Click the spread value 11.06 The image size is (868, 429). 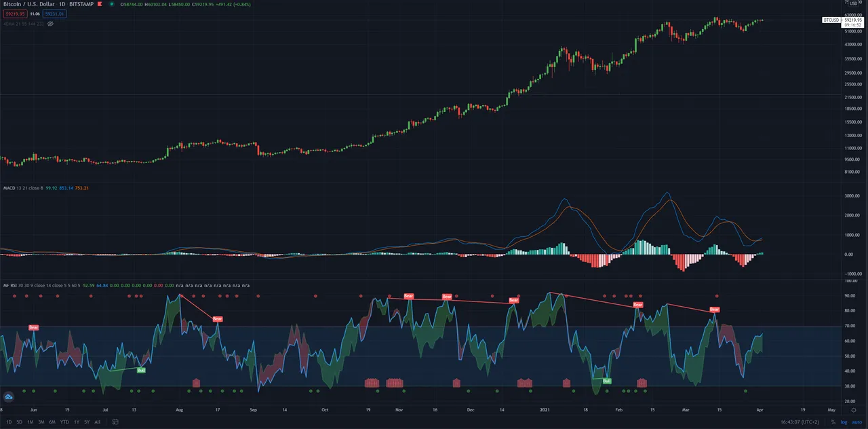pos(35,14)
